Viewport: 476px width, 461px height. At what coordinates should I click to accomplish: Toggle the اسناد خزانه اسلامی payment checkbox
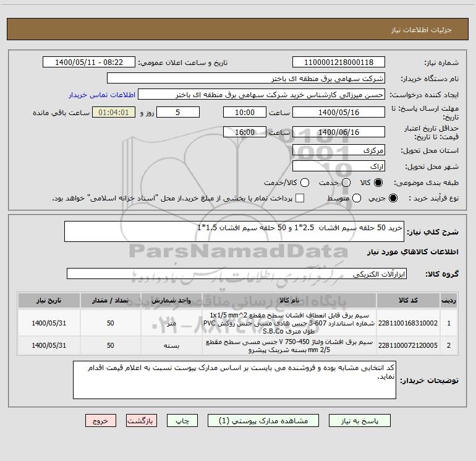tap(300, 198)
